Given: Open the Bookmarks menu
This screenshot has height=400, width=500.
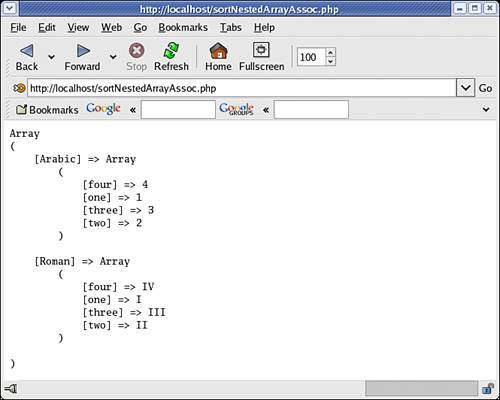Looking at the screenshot, I should 183,27.
